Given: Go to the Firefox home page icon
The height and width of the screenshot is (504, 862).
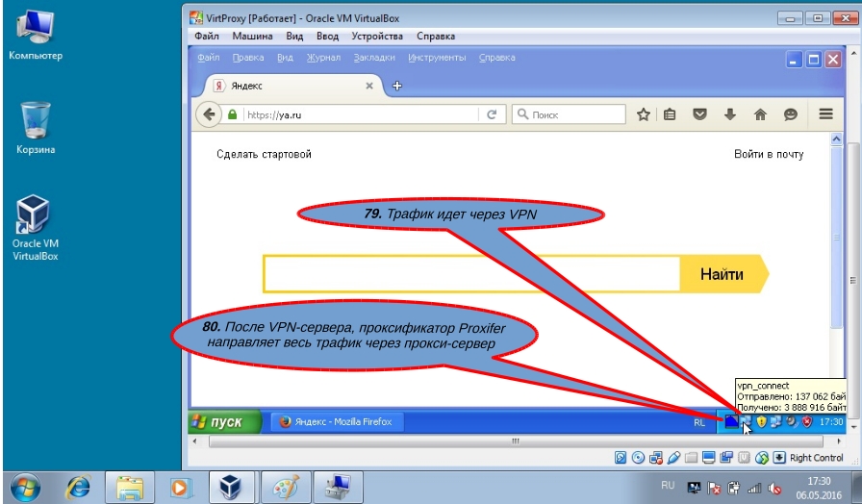Looking at the screenshot, I should click(760, 114).
